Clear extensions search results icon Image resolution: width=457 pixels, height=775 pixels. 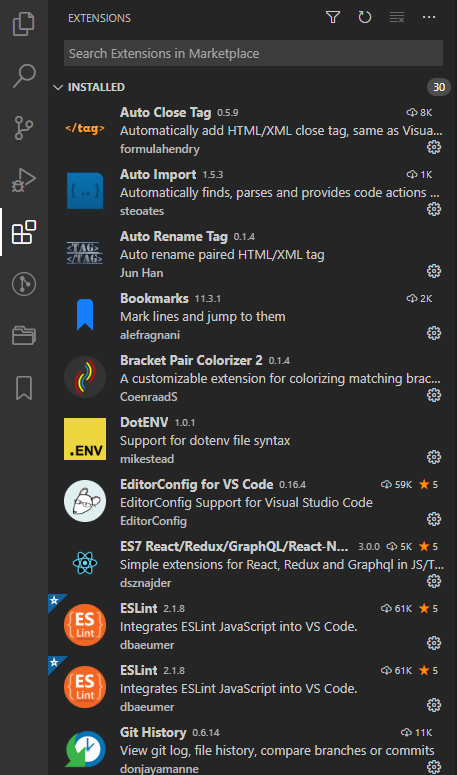click(397, 17)
